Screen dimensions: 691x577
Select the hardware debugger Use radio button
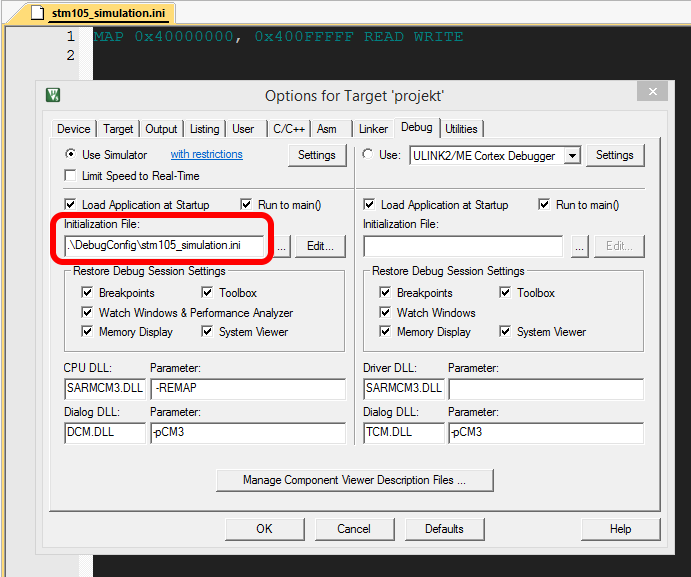pos(368,155)
